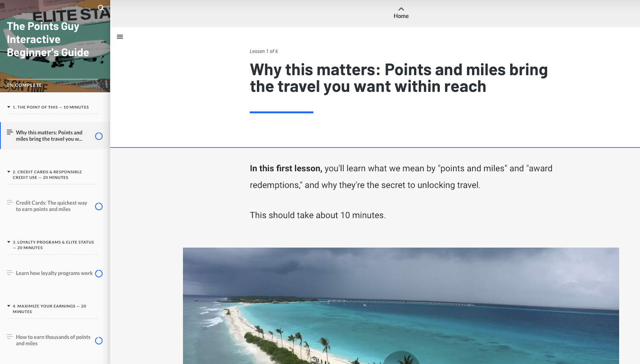Open lesson 'Learn how loyalty programs work'
The height and width of the screenshot is (364, 640).
[54, 273]
